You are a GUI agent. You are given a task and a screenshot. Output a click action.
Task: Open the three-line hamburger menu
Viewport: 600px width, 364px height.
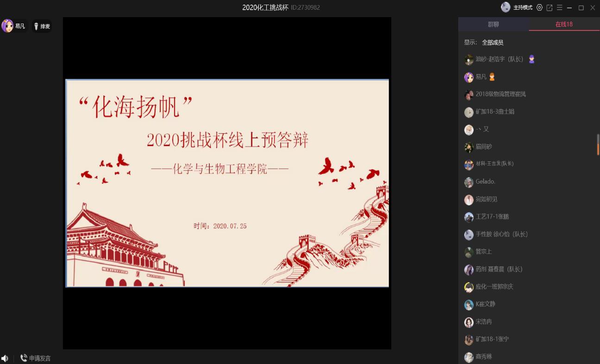(559, 7)
